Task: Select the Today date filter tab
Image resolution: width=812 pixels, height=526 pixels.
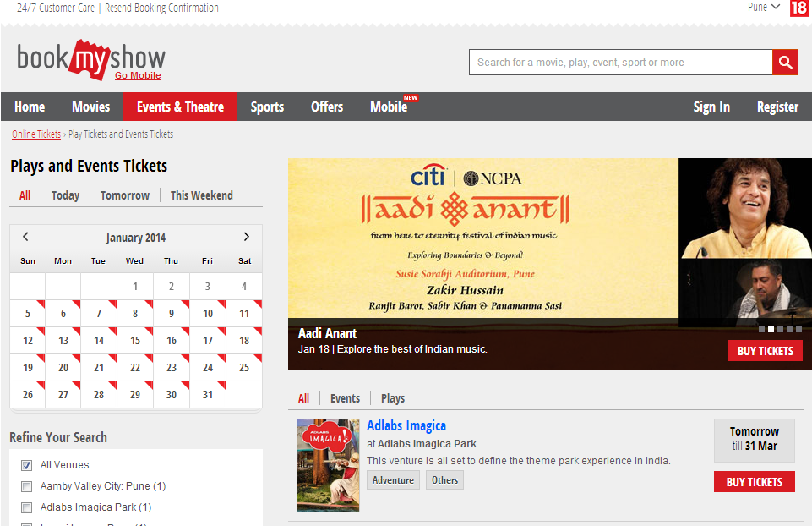Action: 65,195
